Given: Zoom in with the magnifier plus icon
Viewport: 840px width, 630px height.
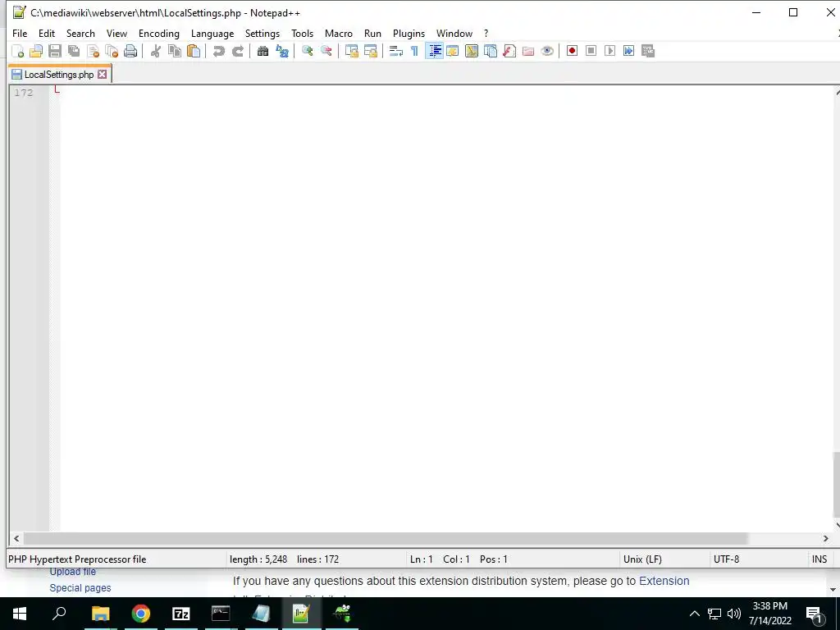Looking at the screenshot, I should tap(308, 51).
